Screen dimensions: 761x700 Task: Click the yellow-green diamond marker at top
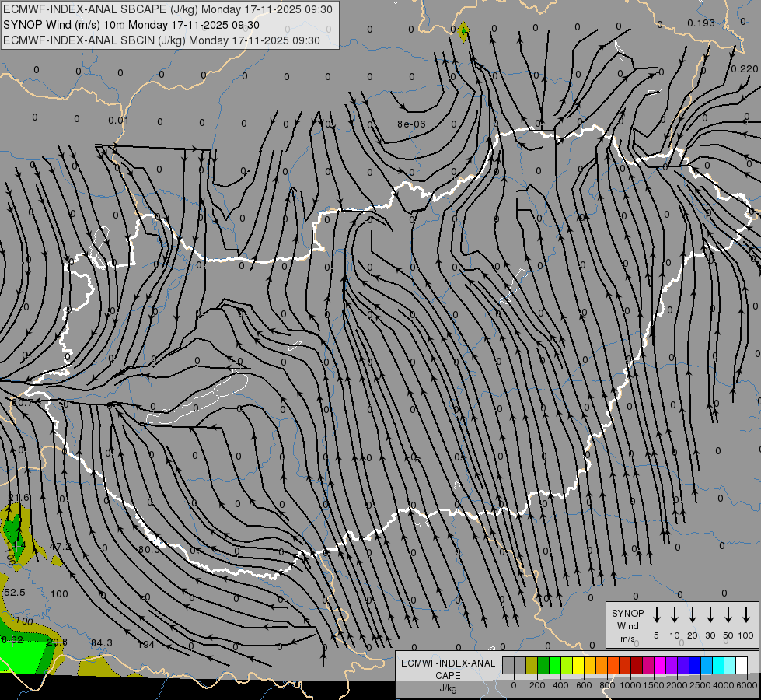(x=463, y=32)
